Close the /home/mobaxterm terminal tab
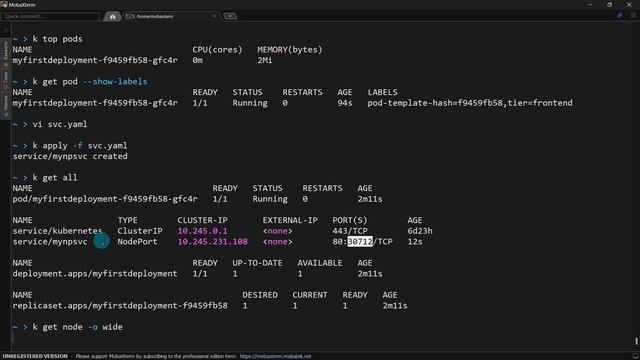Image resolution: width=640 pixels, height=360 pixels. point(214,16)
